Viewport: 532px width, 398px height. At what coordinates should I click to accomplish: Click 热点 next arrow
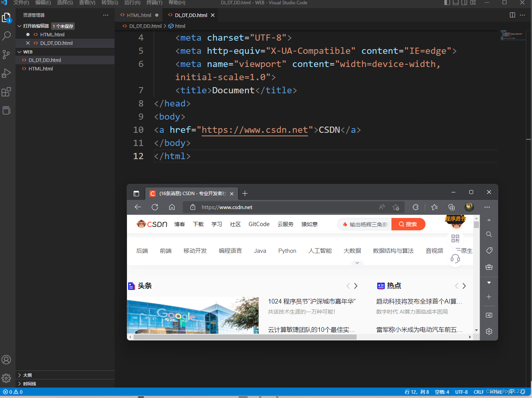point(464,286)
